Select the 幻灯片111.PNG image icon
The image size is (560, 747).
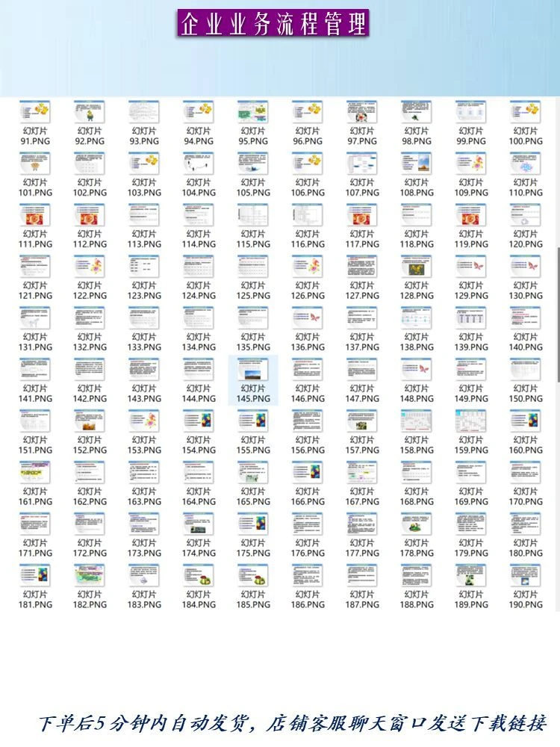point(35,215)
